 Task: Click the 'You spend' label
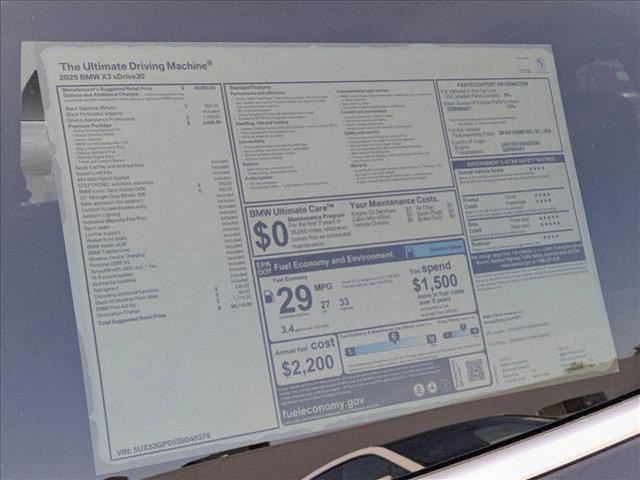click(430, 269)
